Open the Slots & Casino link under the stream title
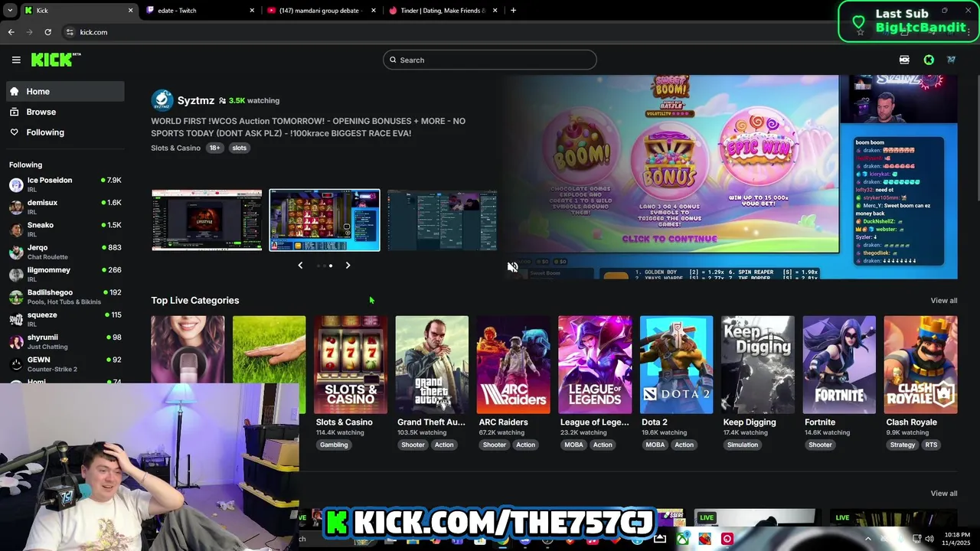Image resolution: width=980 pixels, height=551 pixels. (x=175, y=148)
